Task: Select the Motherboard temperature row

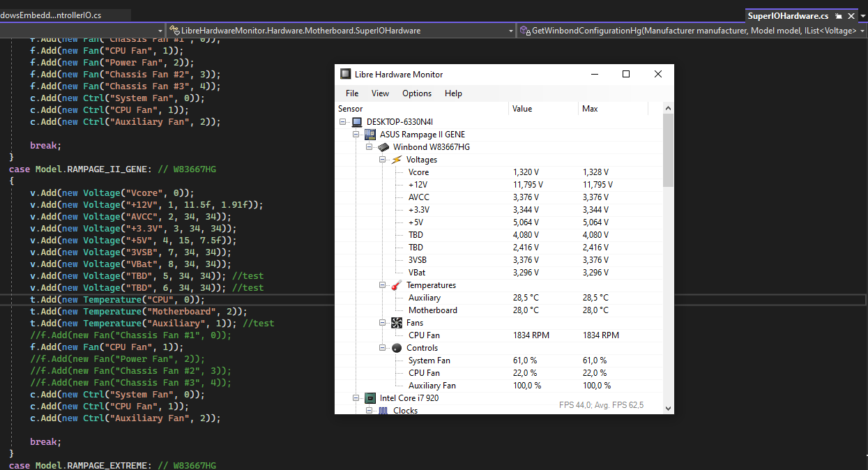Action: pos(499,310)
